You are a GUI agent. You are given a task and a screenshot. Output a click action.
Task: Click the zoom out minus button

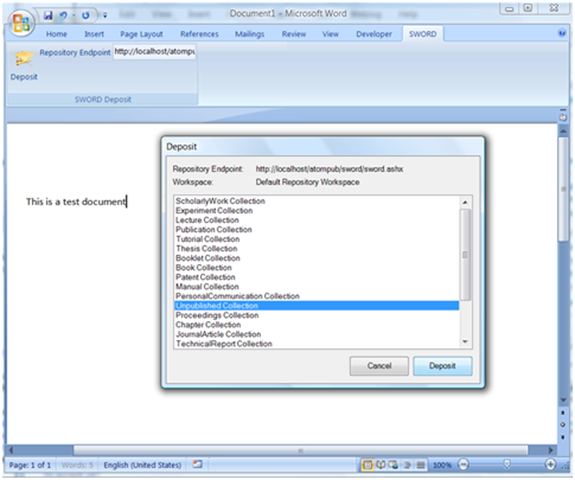(x=463, y=465)
